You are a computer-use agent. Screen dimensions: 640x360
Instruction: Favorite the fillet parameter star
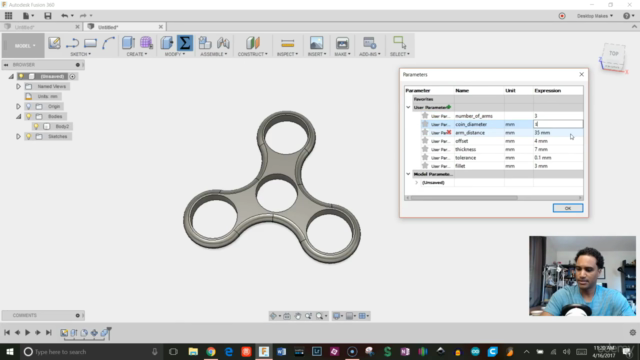coord(425,166)
